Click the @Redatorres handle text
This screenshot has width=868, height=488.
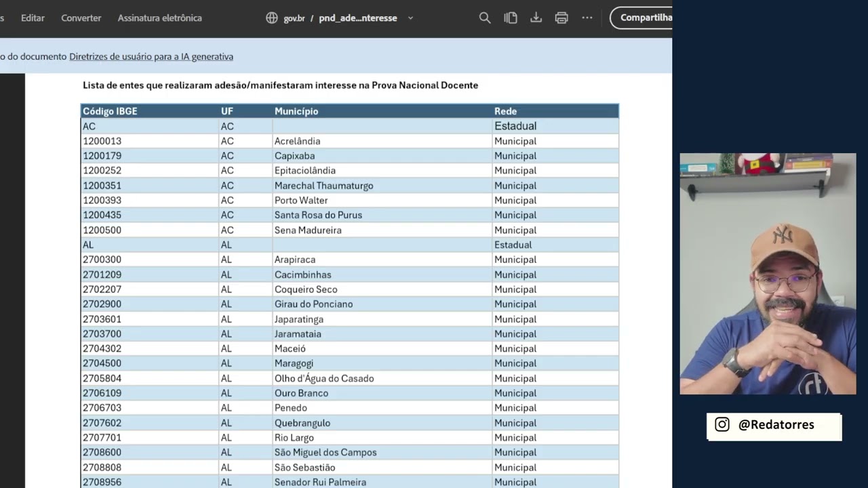click(x=776, y=425)
